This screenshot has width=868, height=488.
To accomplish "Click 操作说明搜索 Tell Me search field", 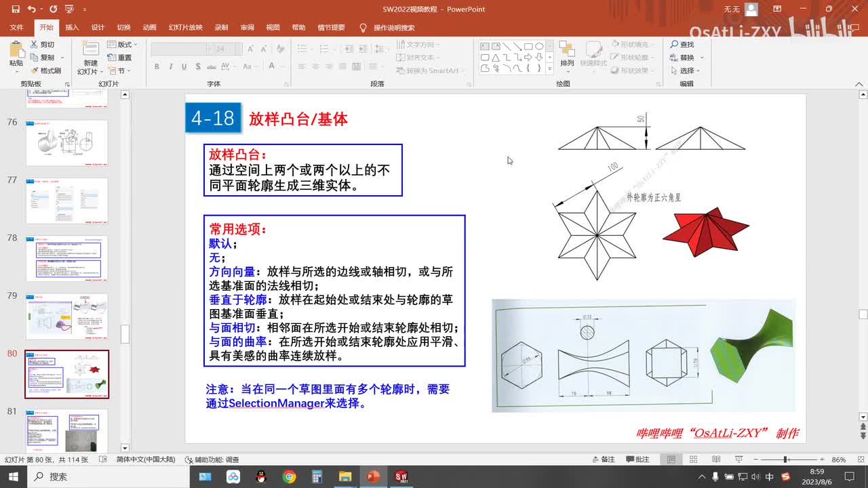I will point(394,28).
